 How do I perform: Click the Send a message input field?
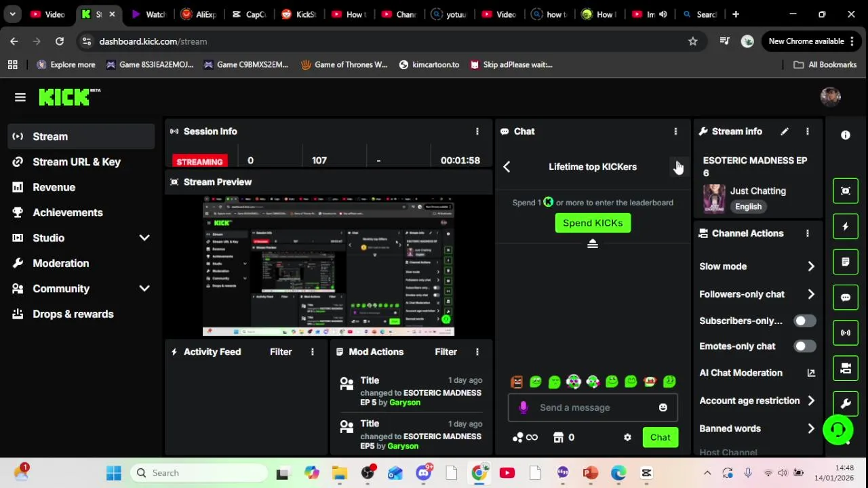coord(593,407)
